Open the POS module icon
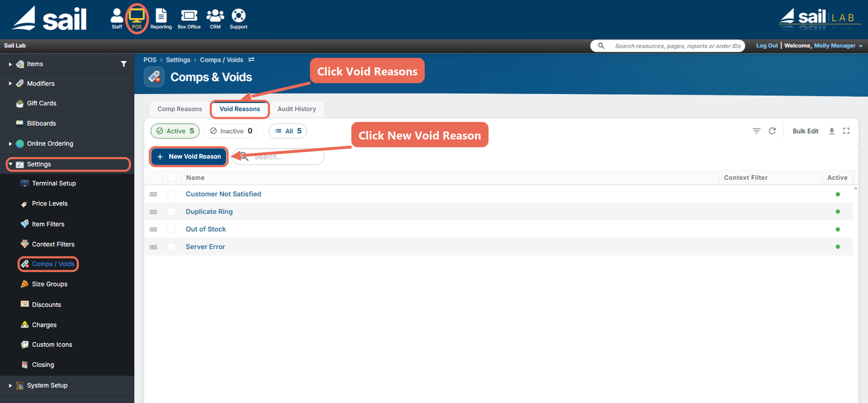 [136, 19]
